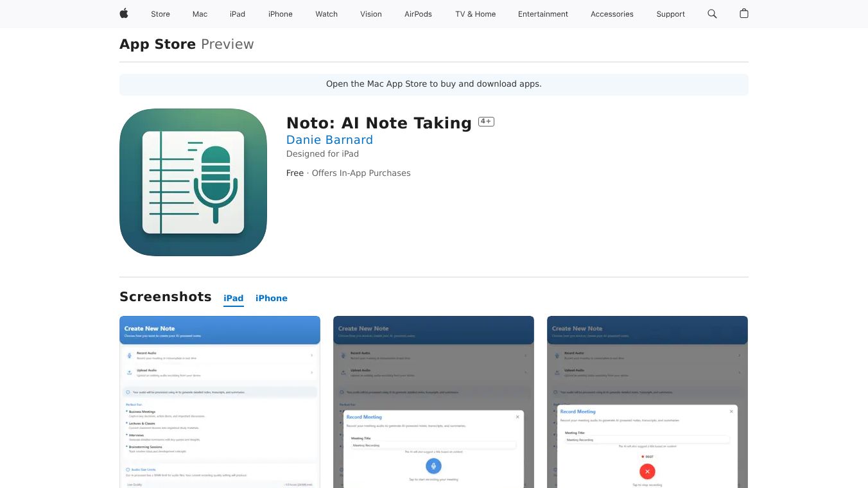868x488 pixels.
Task: Open the Accessories menu
Action: (612, 13)
